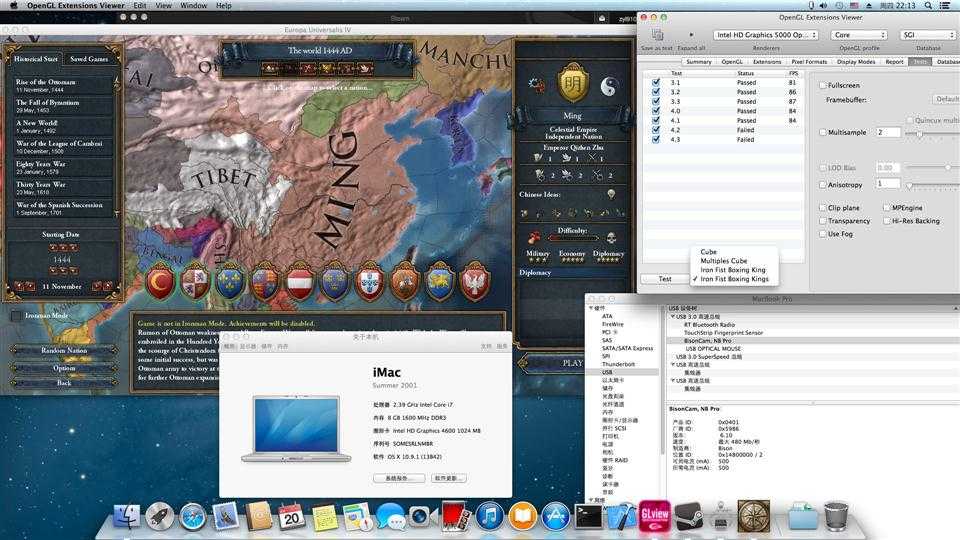Screen dimensions: 960x540
Task: Open the Pixel Formats tab
Action: click(x=809, y=62)
